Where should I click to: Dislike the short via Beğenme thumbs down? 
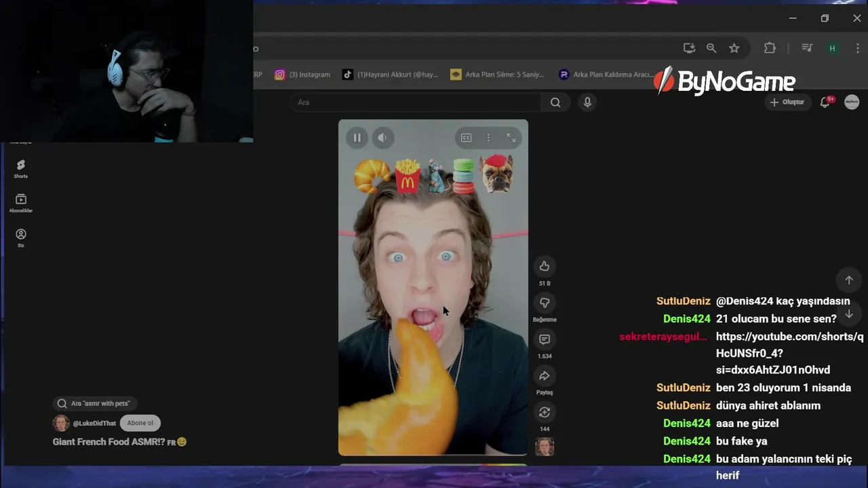545,303
